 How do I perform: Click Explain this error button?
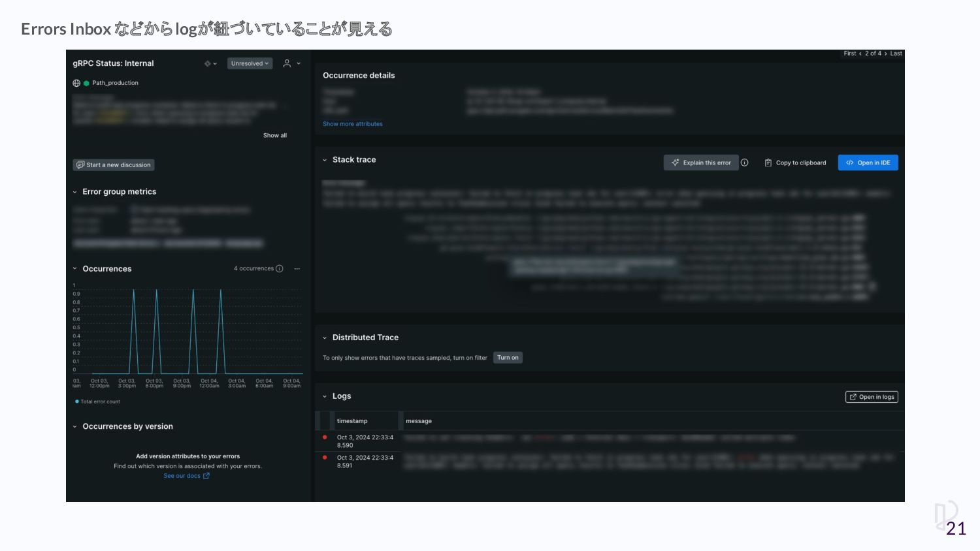click(701, 163)
